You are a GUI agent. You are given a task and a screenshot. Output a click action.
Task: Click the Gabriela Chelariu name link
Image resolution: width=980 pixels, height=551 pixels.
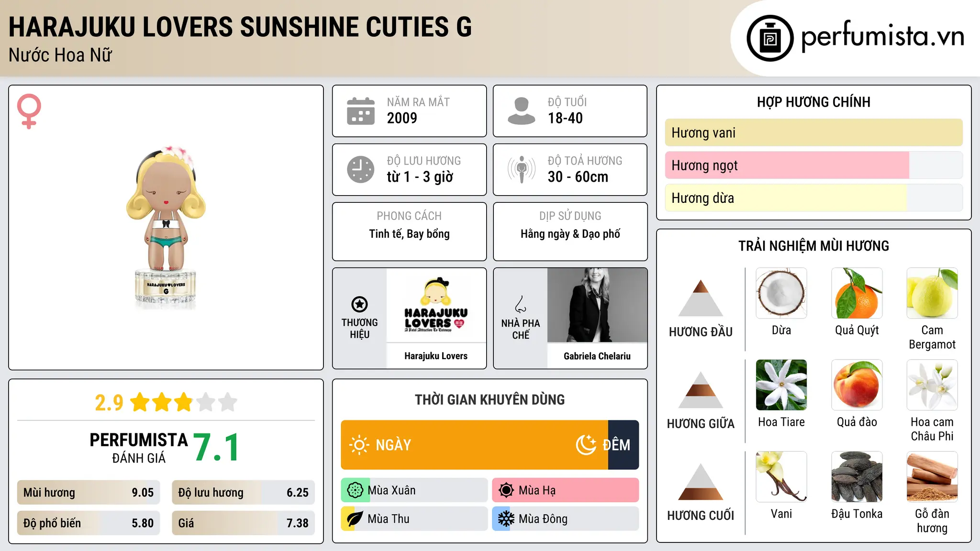[597, 356]
